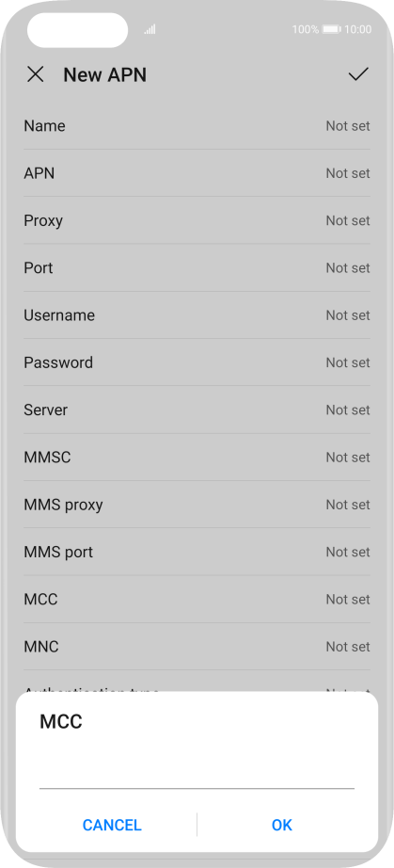This screenshot has height=868, width=394.
Task: Confirm the MCC dialog with OK
Action: (x=282, y=825)
